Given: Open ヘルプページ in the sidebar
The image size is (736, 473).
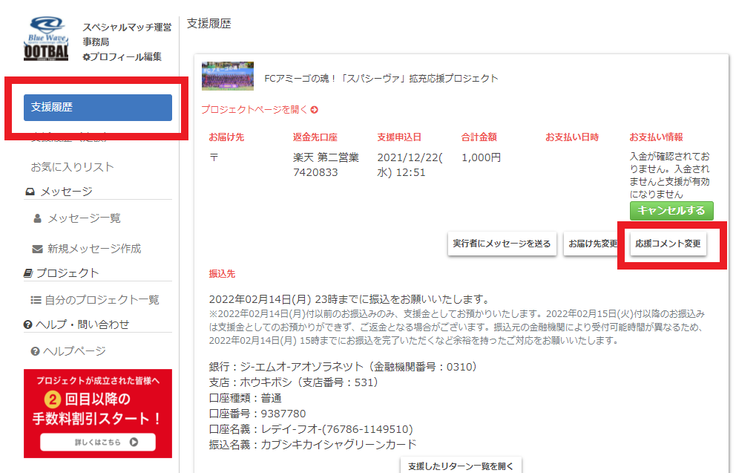Looking at the screenshot, I should [76, 351].
